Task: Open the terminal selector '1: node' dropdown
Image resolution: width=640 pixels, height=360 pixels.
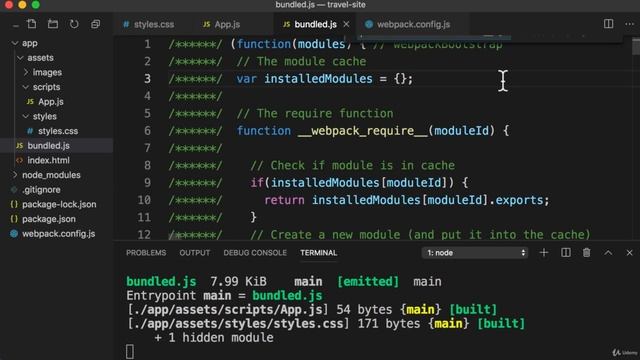Action: tap(475, 253)
